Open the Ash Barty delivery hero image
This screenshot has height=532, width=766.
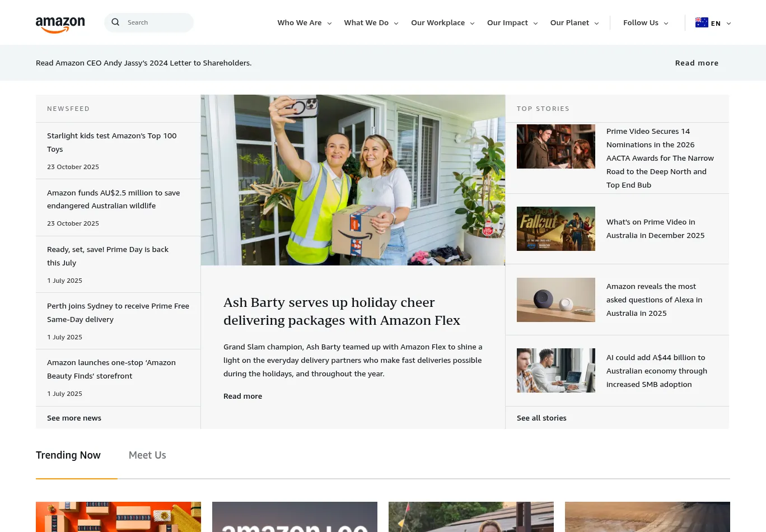pyautogui.click(x=353, y=180)
